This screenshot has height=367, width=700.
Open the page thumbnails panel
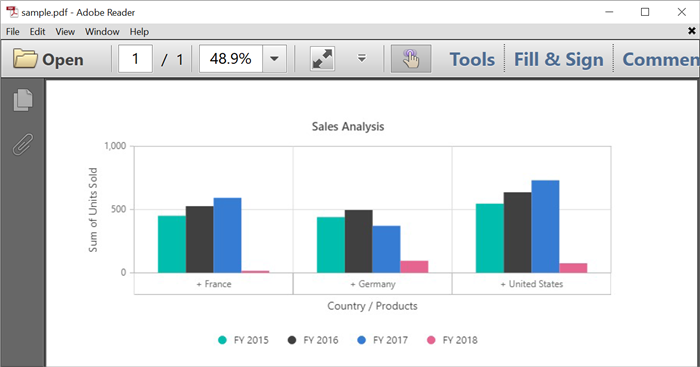pos(23,100)
